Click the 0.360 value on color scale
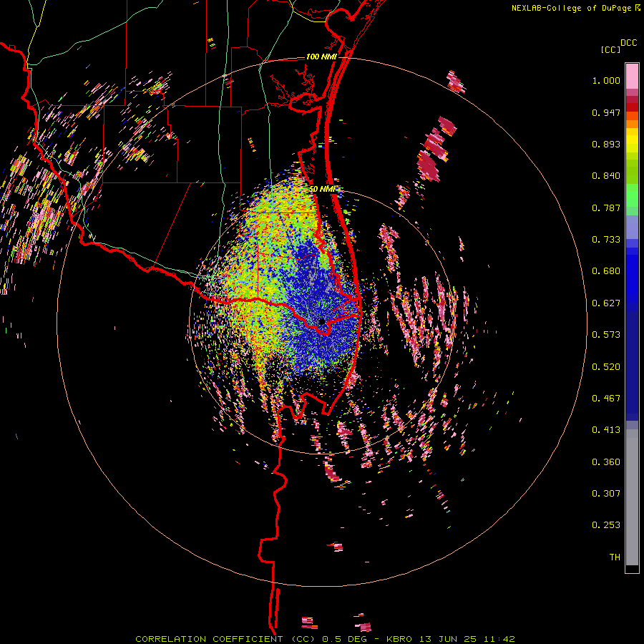The image size is (644, 644). [606, 462]
